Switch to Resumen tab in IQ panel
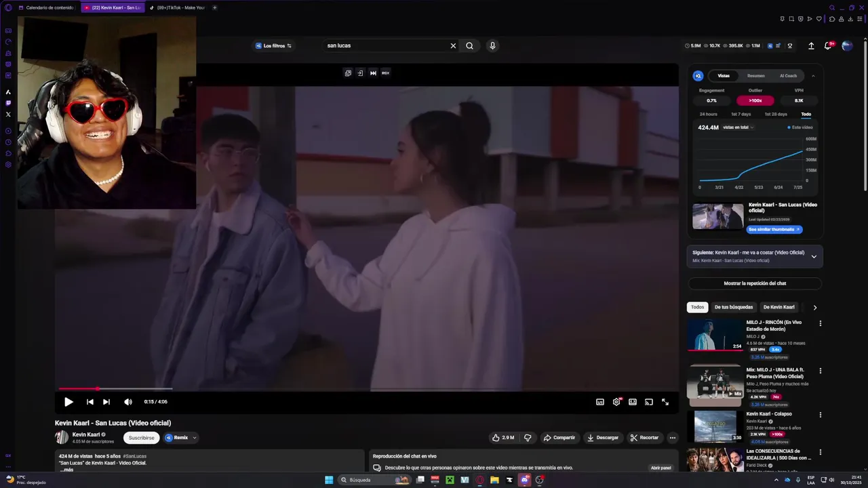This screenshot has width=868, height=488. tap(755, 76)
